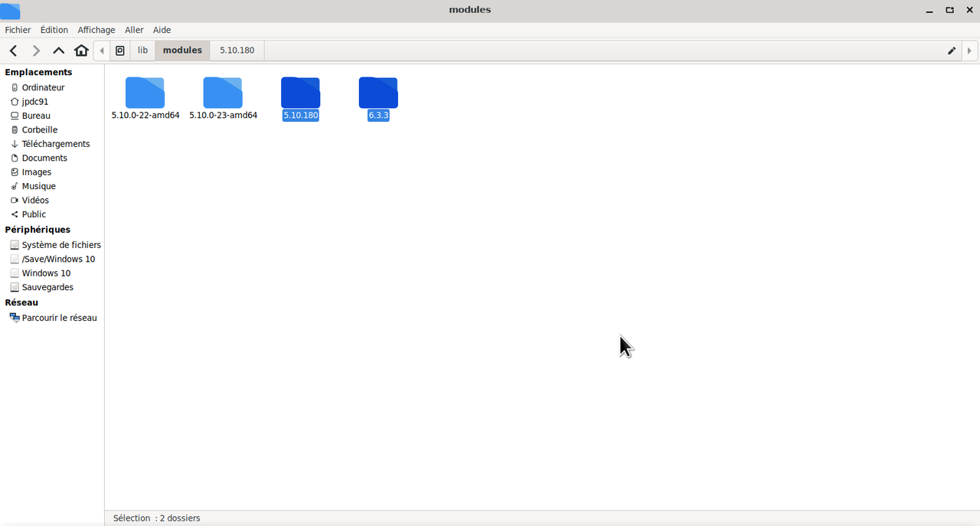Screen dimensions: 980x526
Task: Select the 5.10.180 folder icon
Action: tap(300, 93)
